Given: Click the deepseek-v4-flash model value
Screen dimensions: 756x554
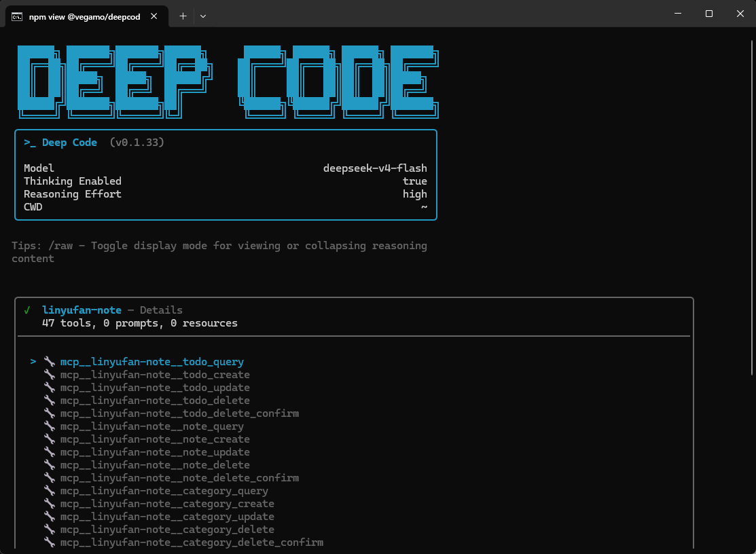Looking at the screenshot, I should 375,168.
